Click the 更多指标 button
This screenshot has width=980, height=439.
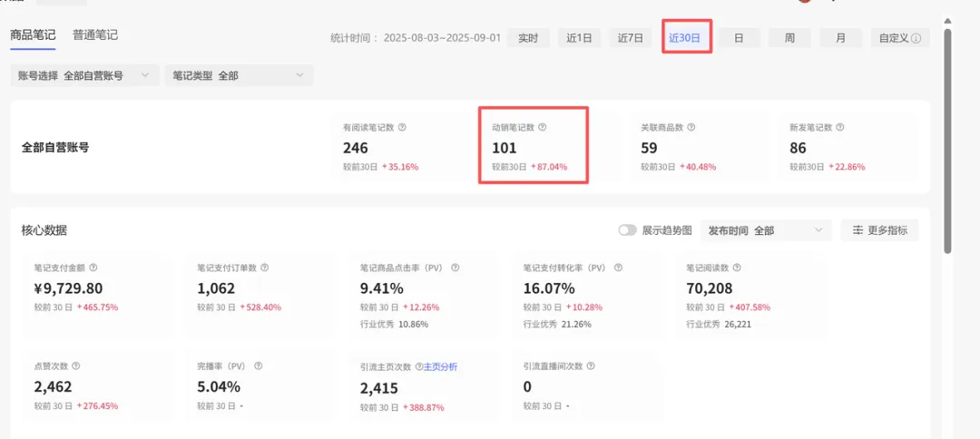(x=879, y=230)
